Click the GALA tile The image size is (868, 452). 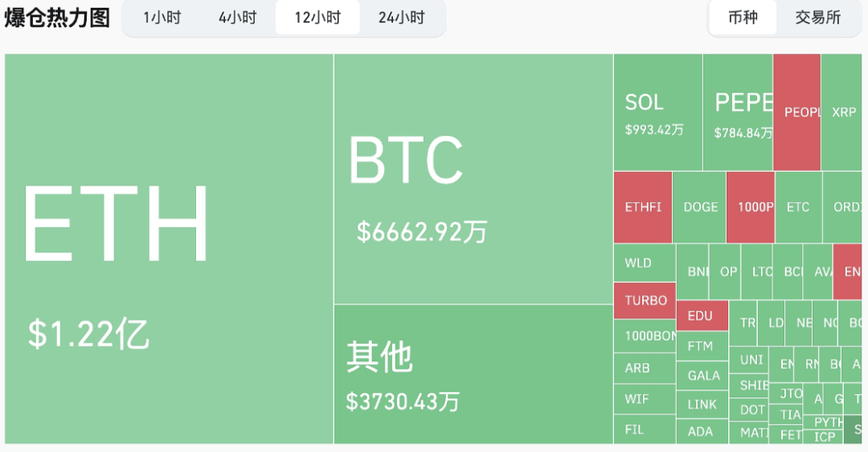pos(702,376)
